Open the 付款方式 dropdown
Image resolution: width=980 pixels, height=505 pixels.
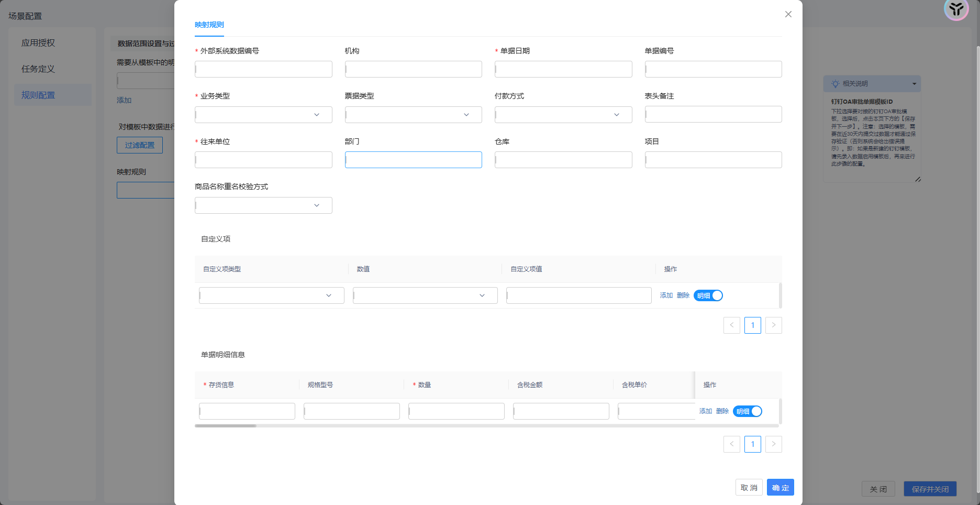pos(563,115)
